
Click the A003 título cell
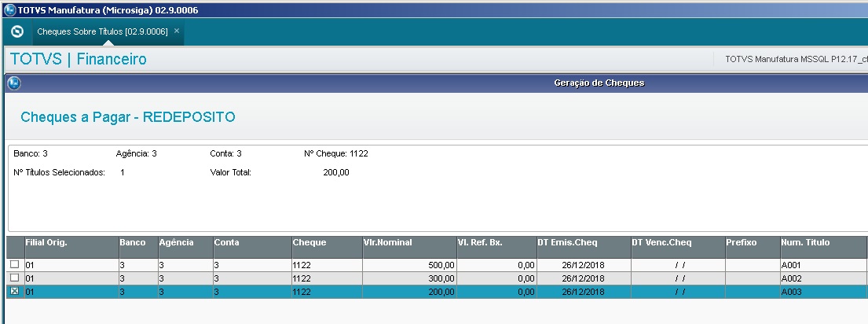824,292
